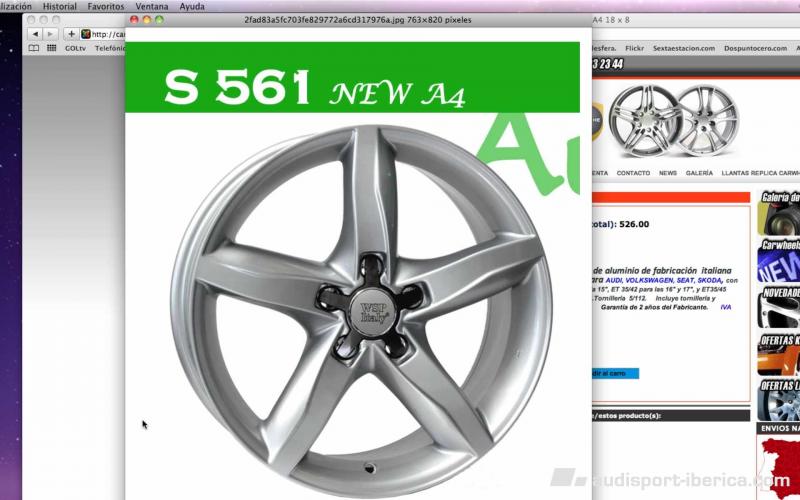Click the price 526.00
800x500 pixels.
pyautogui.click(x=634, y=224)
